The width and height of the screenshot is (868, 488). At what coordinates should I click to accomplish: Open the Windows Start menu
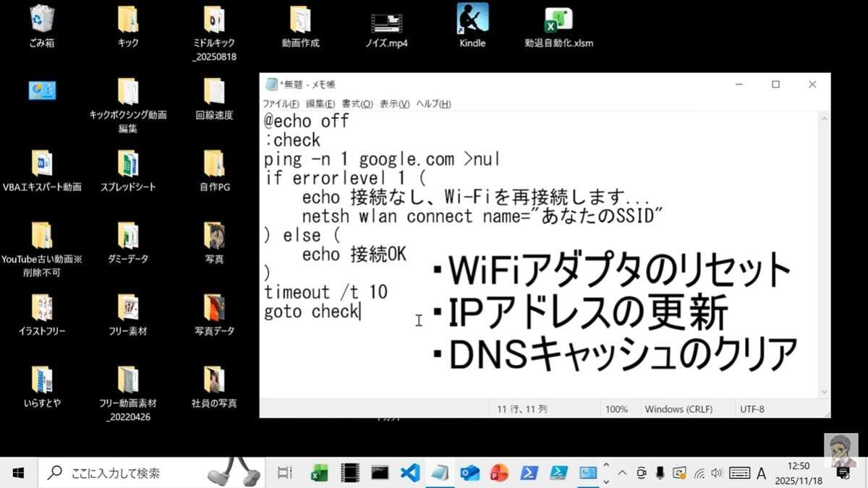[18, 474]
